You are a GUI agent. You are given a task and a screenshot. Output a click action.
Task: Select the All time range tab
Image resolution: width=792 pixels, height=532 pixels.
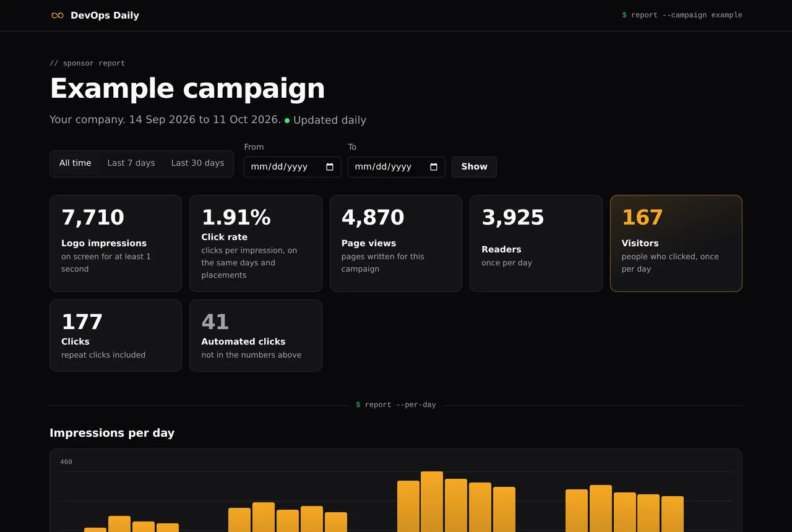point(75,163)
